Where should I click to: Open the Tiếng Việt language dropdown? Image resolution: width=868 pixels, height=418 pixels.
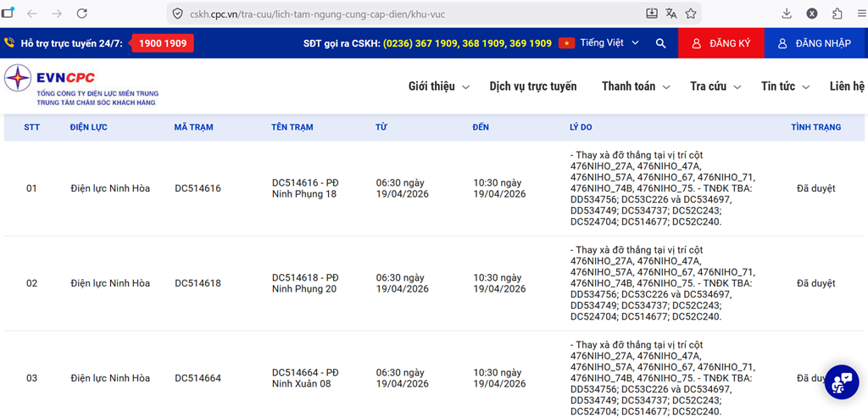pyautogui.click(x=603, y=43)
